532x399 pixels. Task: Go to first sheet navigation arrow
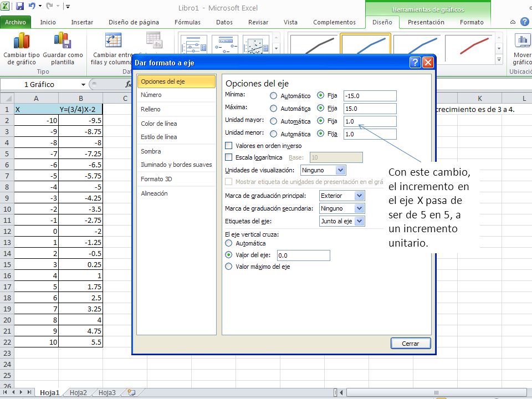5,392
